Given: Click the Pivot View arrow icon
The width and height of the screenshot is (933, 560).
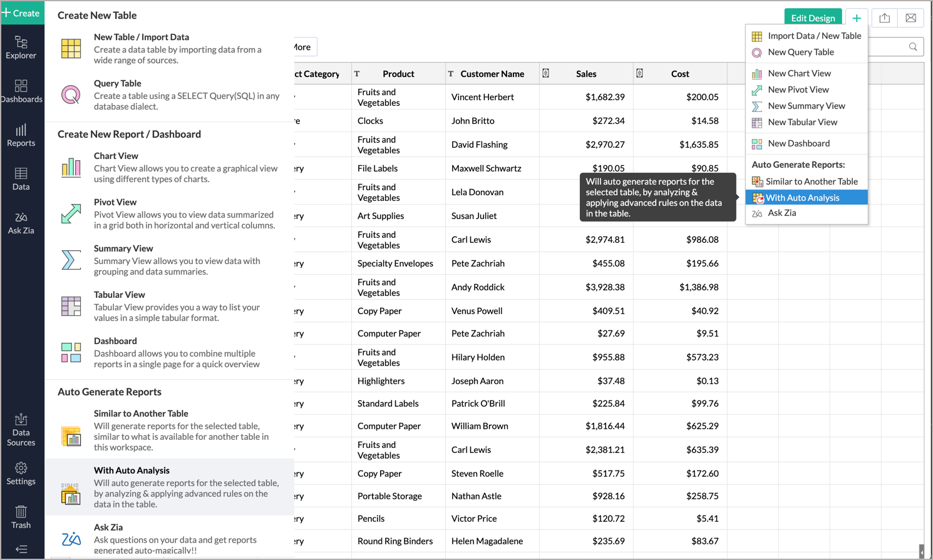Looking at the screenshot, I should point(71,213).
